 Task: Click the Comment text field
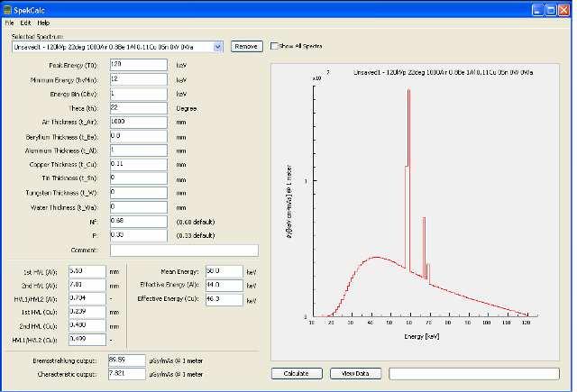pyautogui.click(x=184, y=251)
